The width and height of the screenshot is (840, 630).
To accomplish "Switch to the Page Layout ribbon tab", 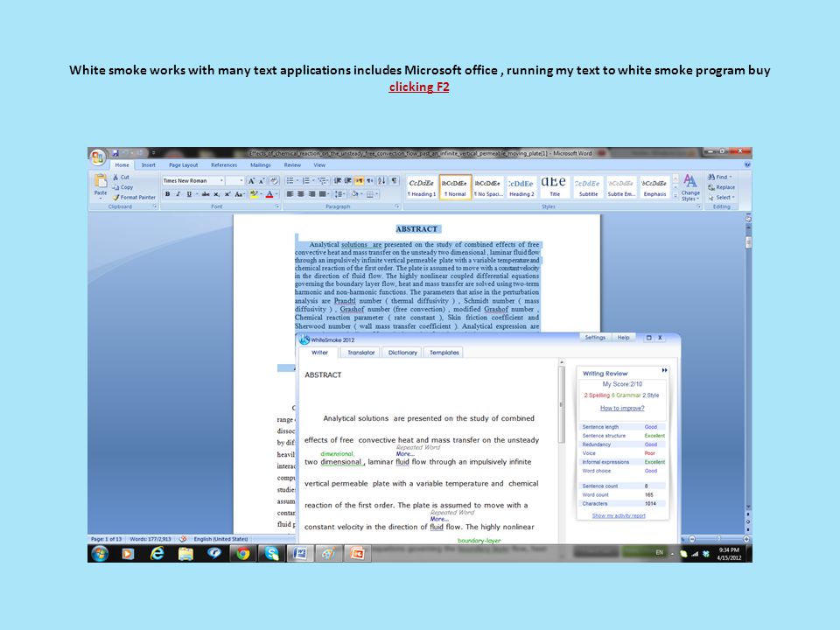I will [x=183, y=165].
